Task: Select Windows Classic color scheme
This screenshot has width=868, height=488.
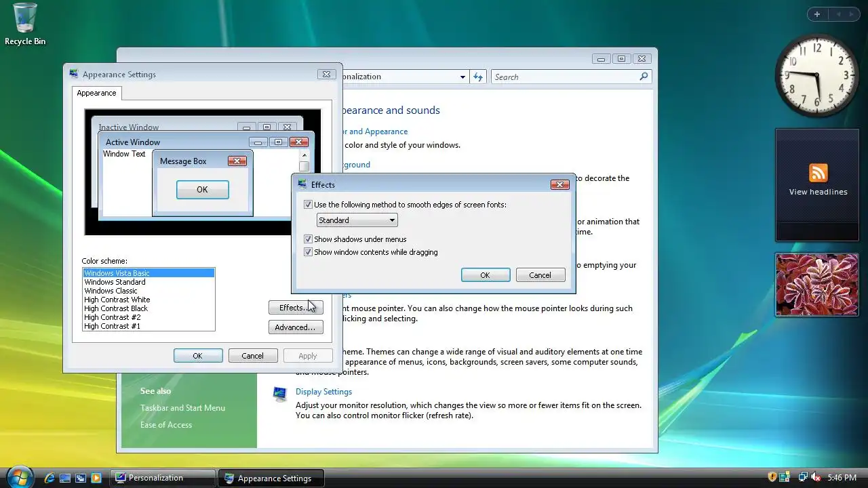Action: tap(149, 291)
